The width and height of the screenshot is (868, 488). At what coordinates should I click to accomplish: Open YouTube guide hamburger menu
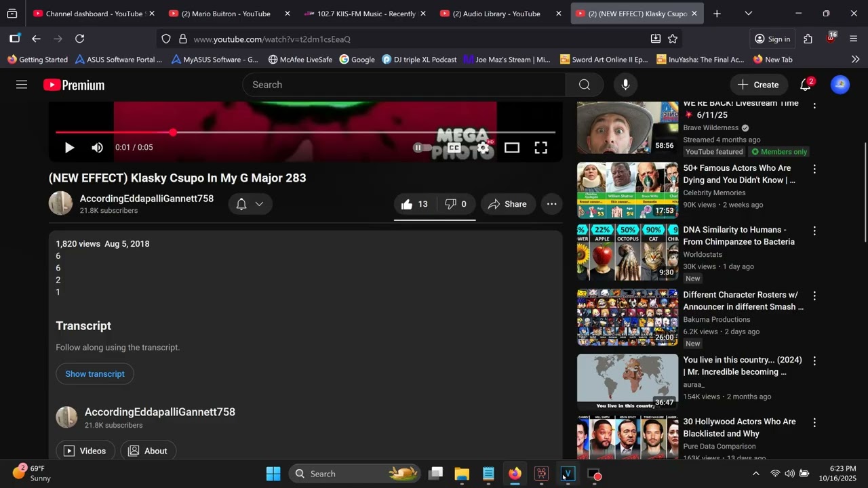click(x=22, y=85)
